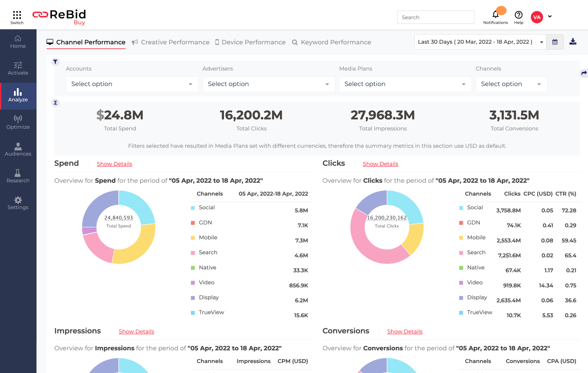Click the share arrow on the right edge

(584, 73)
